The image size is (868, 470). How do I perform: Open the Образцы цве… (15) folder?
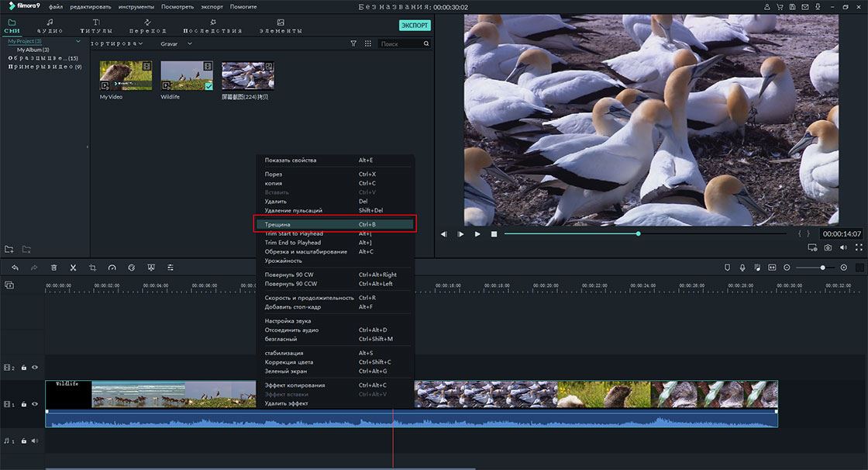pos(43,57)
